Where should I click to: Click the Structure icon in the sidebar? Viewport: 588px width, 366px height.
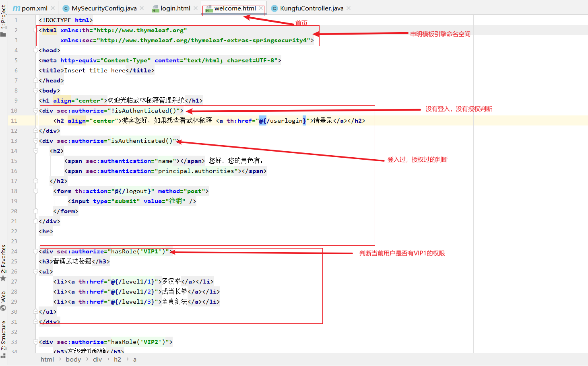pos(3,356)
